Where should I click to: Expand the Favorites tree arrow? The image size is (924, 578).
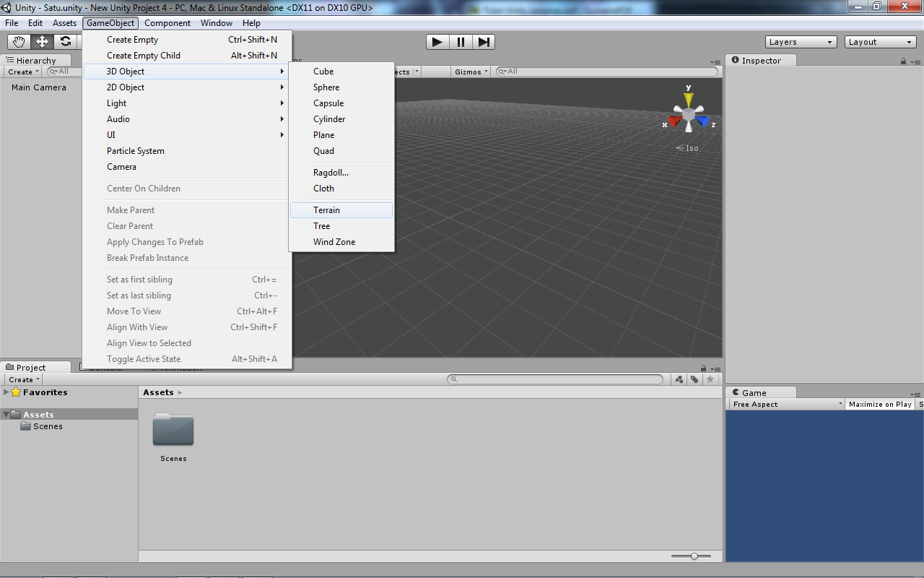coord(6,392)
